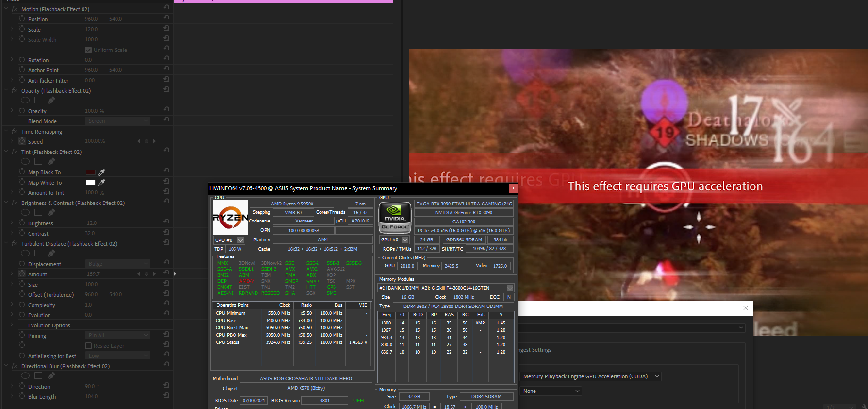Click 'NVIDIA GeForce RTX 3090' GPU name
Image resolution: width=868 pixels, height=409 pixels.
[464, 212]
